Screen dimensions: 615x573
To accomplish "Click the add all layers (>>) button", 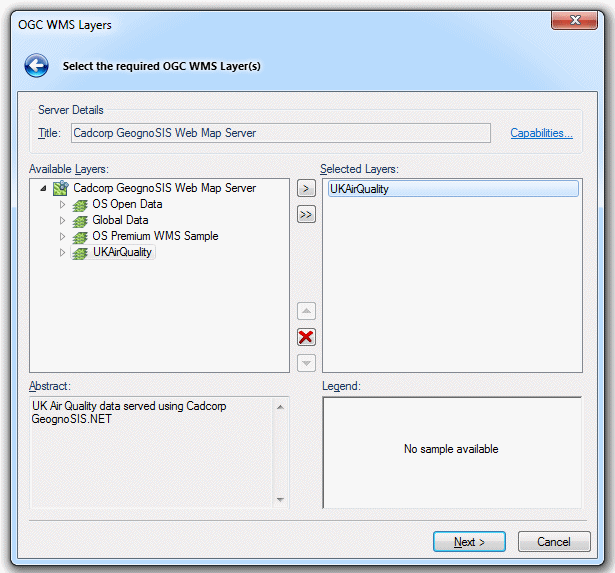I will [306, 214].
